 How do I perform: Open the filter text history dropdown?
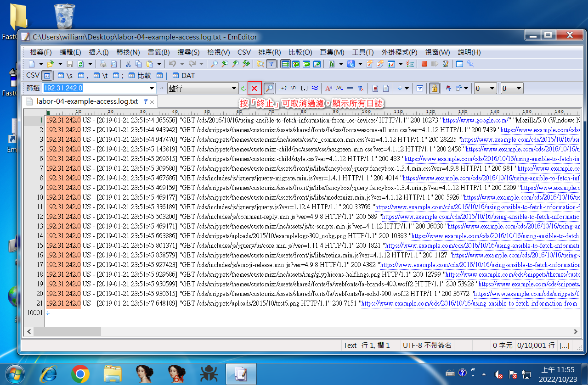(x=152, y=88)
